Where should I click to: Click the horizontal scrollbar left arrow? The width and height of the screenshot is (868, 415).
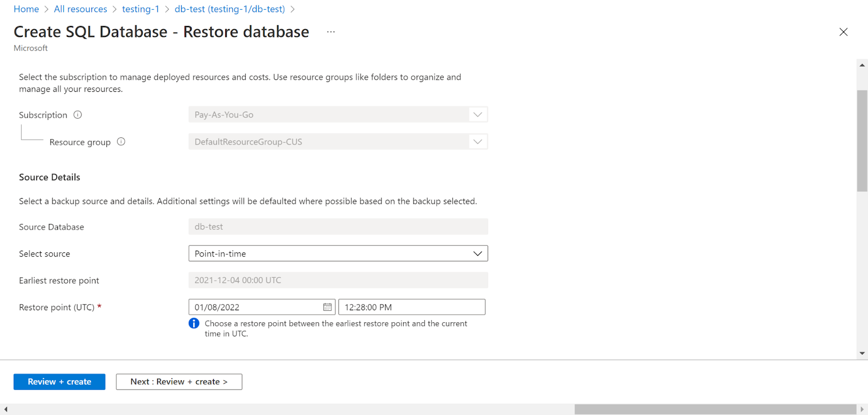(5, 409)
